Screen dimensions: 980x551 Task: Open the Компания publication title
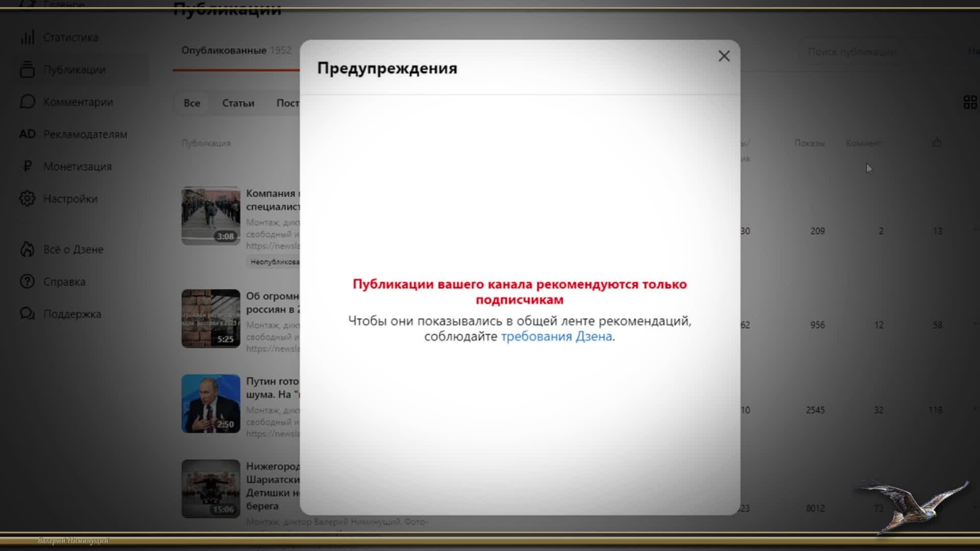pos(273,200)
